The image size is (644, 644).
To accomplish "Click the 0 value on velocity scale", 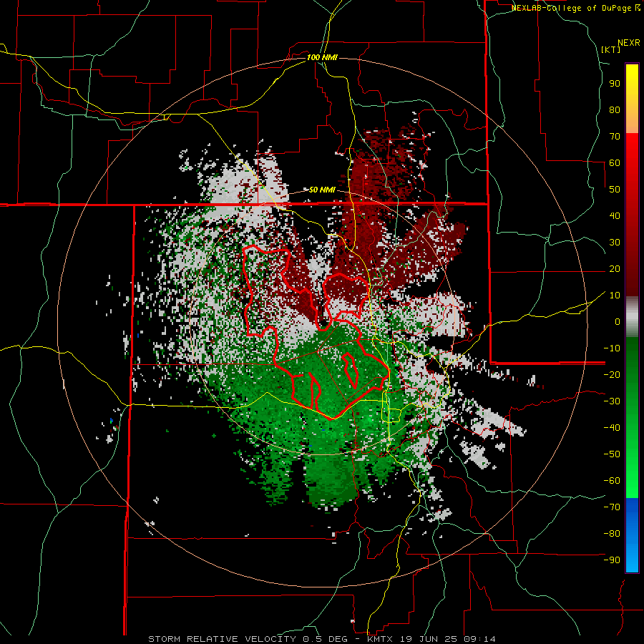I will tap(618, 321).
